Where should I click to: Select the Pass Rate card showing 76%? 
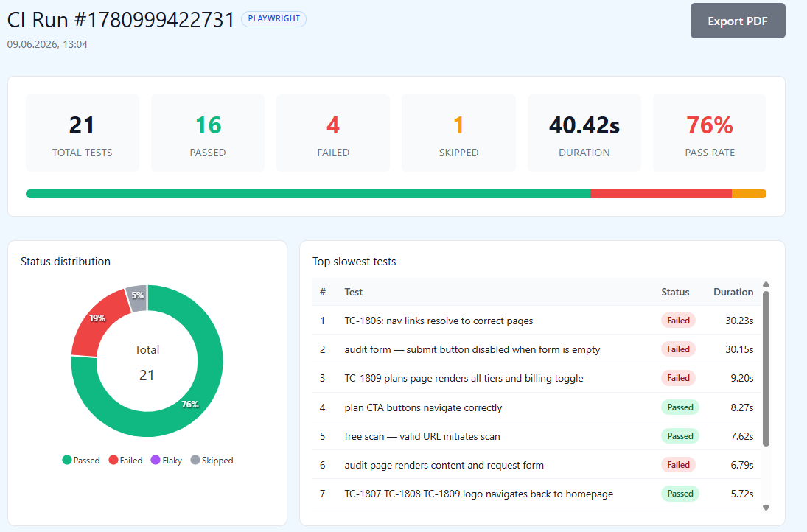pyautogui.click(x=710, y=133)
